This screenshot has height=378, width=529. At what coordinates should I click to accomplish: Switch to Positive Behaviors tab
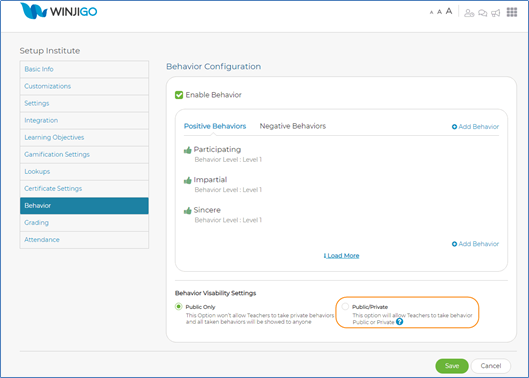pyautogui.click(x=215, y=126)
